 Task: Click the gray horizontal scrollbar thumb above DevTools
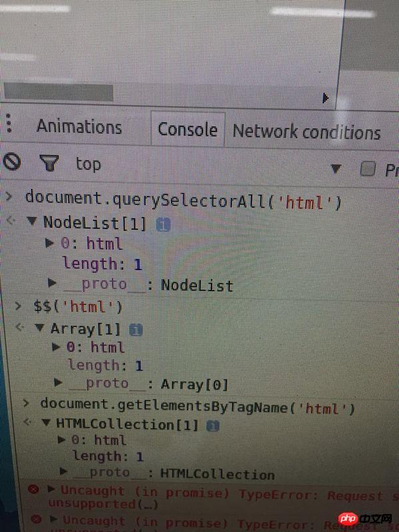(x=59, y=92)
